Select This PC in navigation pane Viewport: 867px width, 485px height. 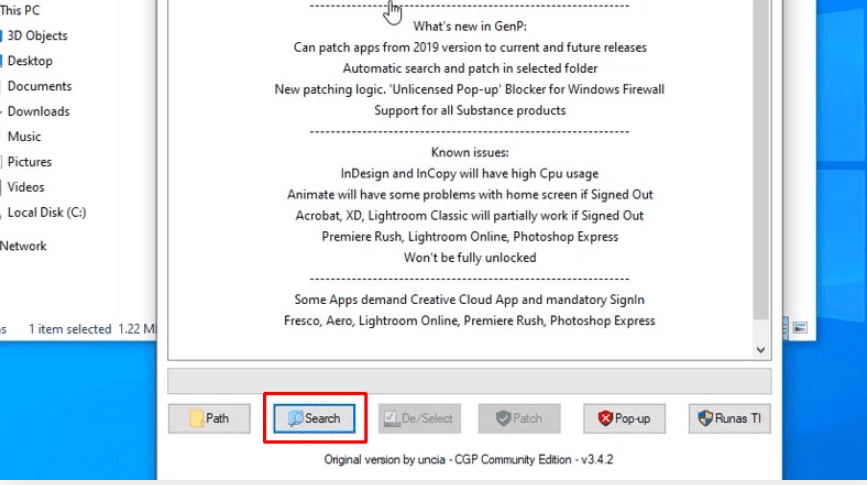20,10
